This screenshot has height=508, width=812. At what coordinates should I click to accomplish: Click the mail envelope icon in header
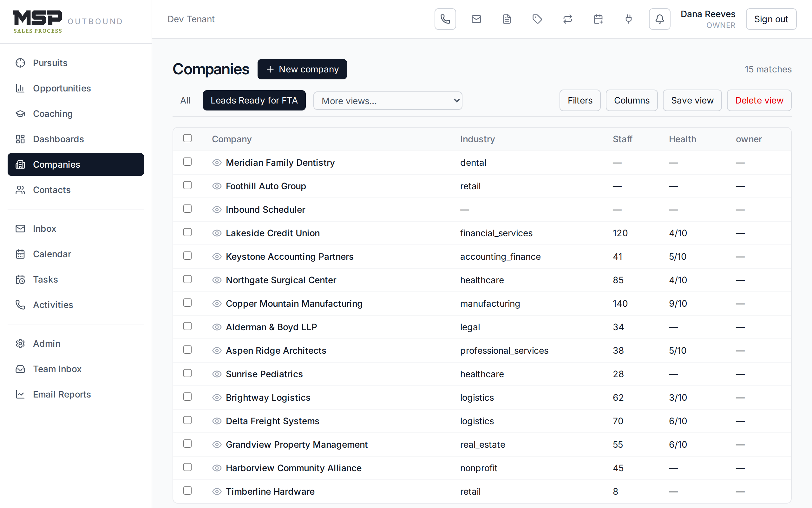(476, 19)
